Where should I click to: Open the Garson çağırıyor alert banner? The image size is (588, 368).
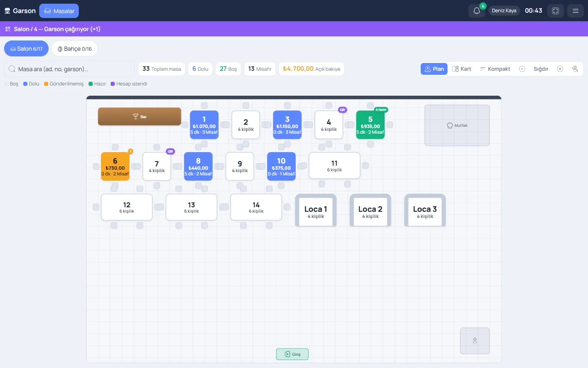(294, 29)
